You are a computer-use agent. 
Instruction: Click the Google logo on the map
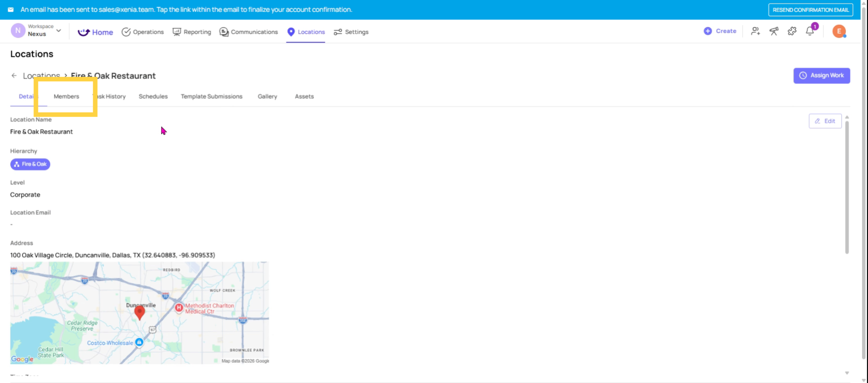[22, 359]
